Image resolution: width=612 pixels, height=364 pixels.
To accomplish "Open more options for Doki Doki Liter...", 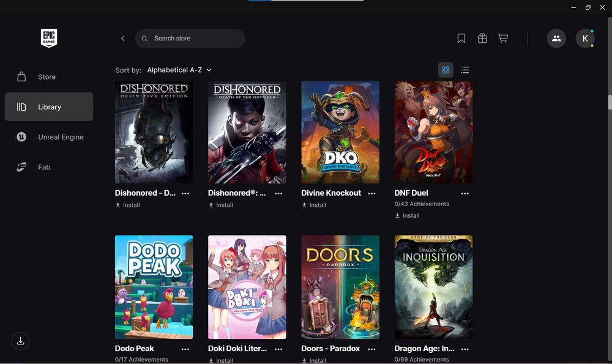I will click(278, 349).
